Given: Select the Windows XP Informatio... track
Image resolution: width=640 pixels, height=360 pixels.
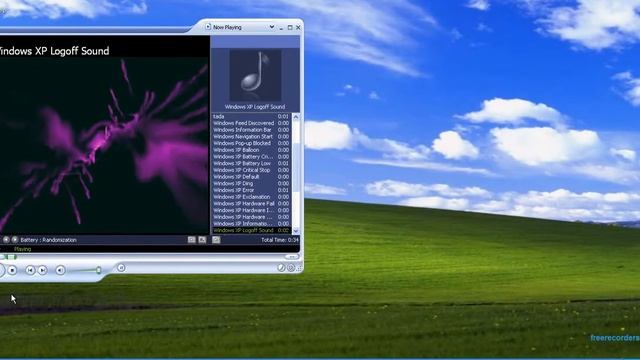Looking at the screenshot, I should (251, 223).
